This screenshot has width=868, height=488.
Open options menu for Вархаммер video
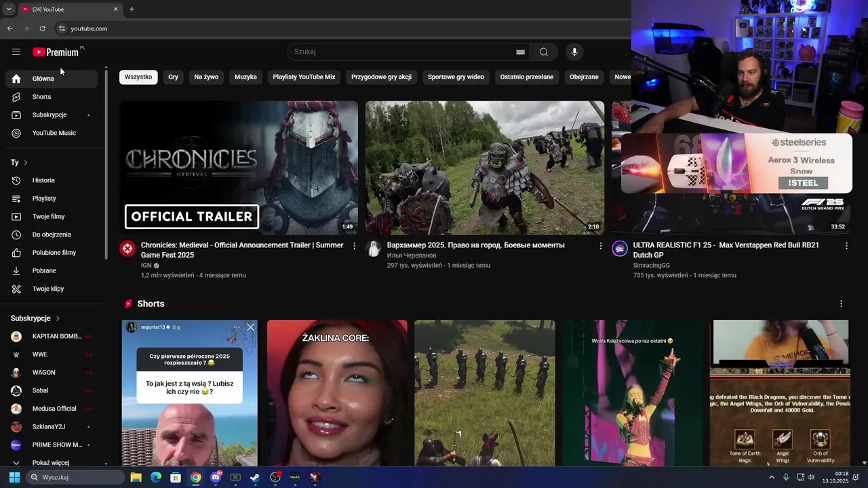click(600, 246)
